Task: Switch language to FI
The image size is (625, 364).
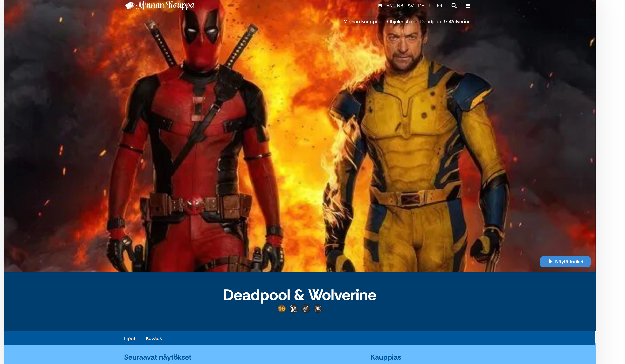Action: click(x=380, y=6)
